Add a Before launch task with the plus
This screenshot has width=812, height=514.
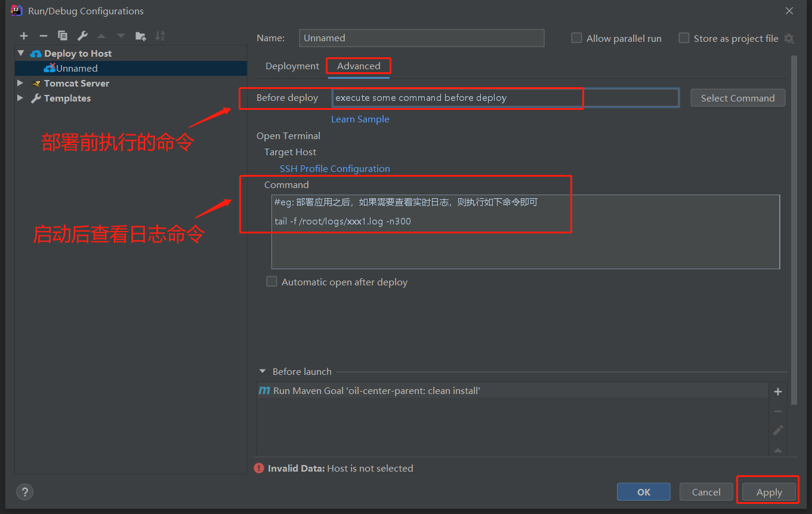[777, 392]
